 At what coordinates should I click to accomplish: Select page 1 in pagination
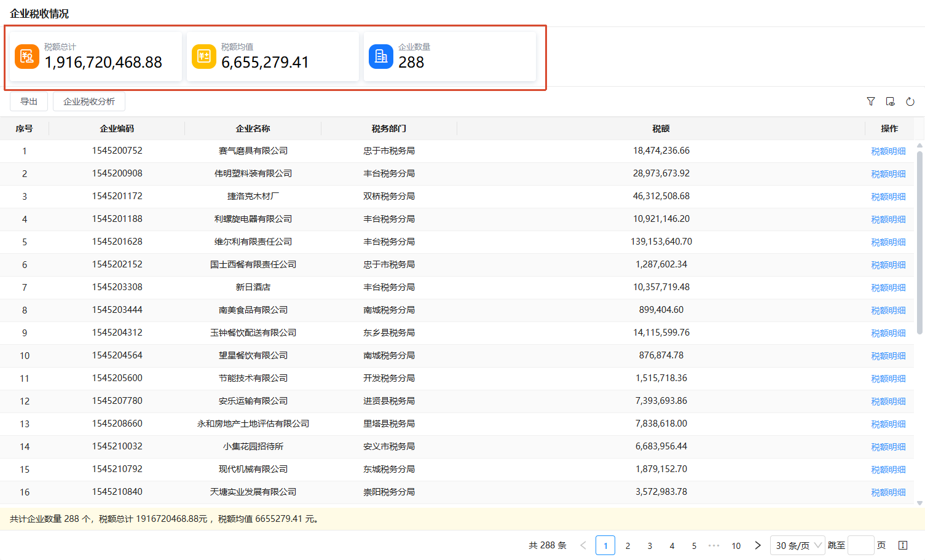pos(605,545)
